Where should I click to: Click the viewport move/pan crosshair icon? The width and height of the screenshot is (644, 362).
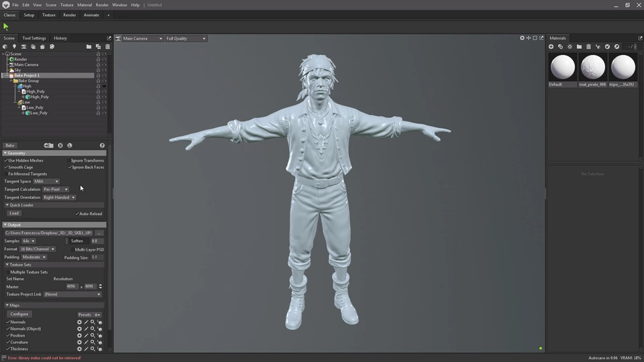click(529, 38)
